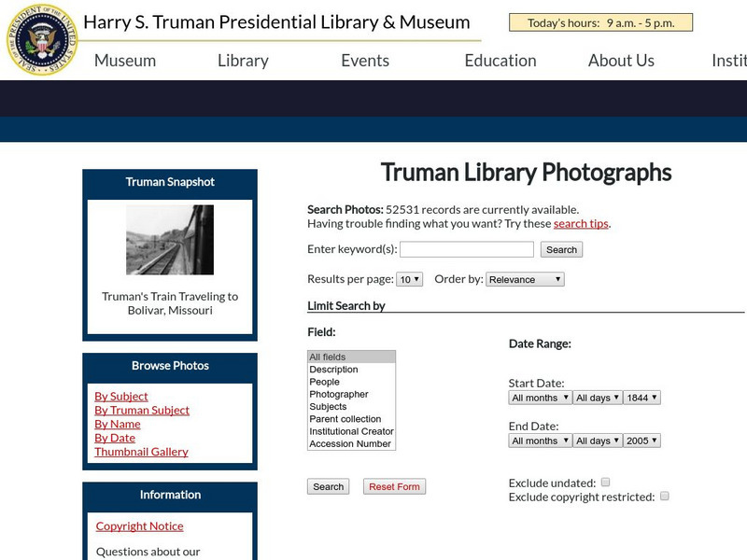Open End Date year 2005 dropdown
This screenshot has height=560, width=747.
[x=641, y=441]
